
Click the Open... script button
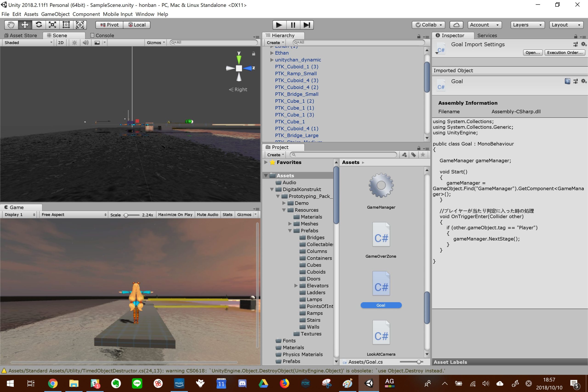tap(533, 53)
